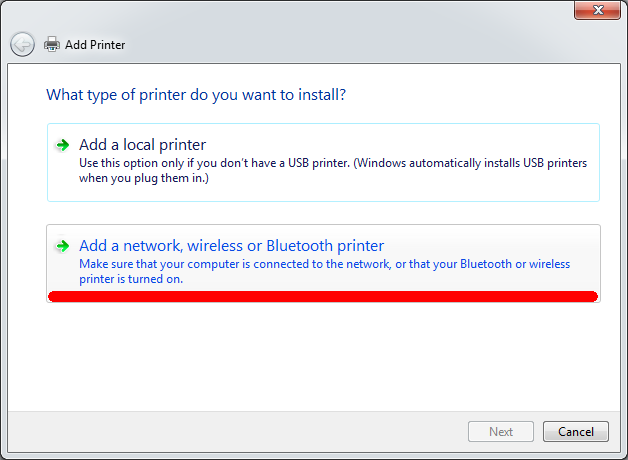Image resolution: width=628 pixels, height=460 pixels.
Task: Click the red bar under the network option
Action: pos(322,296)
